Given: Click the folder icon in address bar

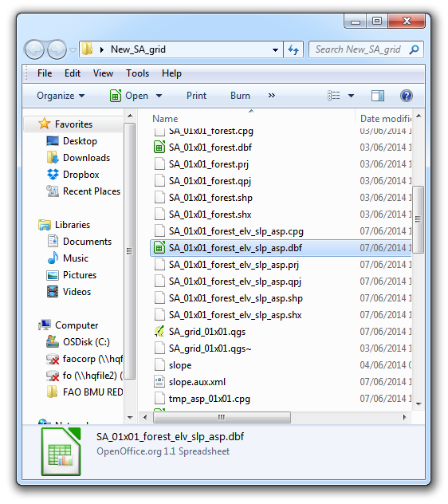Looking at the screenshot, I should pos(88,49).
